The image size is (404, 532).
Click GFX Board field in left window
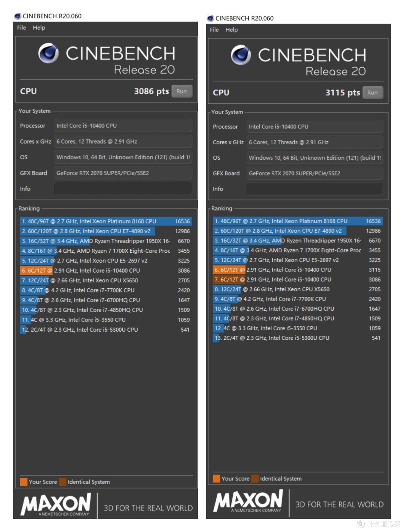pos(123,173)
